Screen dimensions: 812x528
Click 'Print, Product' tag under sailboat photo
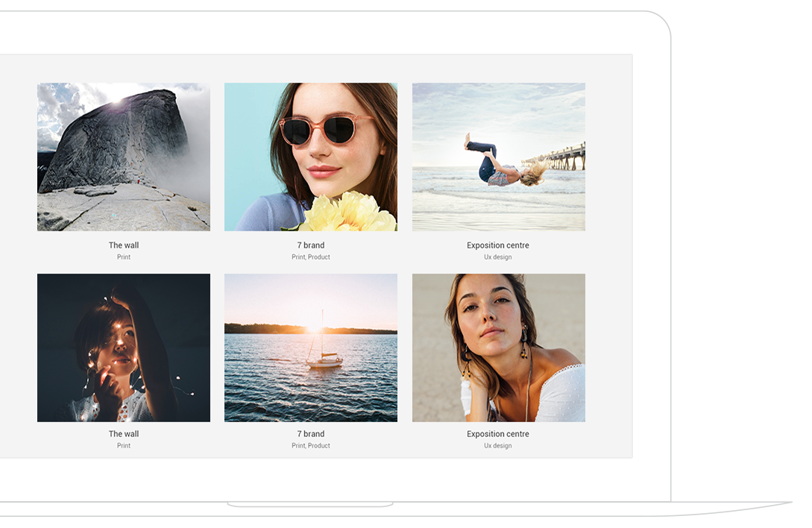coord(311,446)
